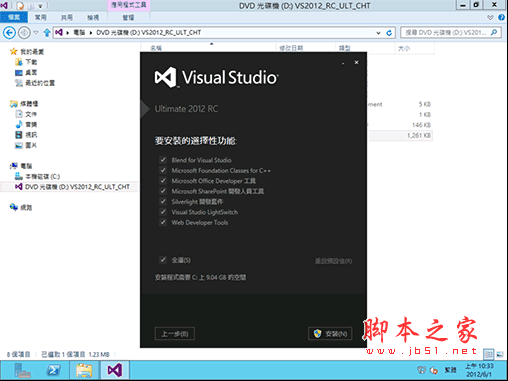
Task: Click the Properties icon in quick access toolbar
Action: pos(21,5)
